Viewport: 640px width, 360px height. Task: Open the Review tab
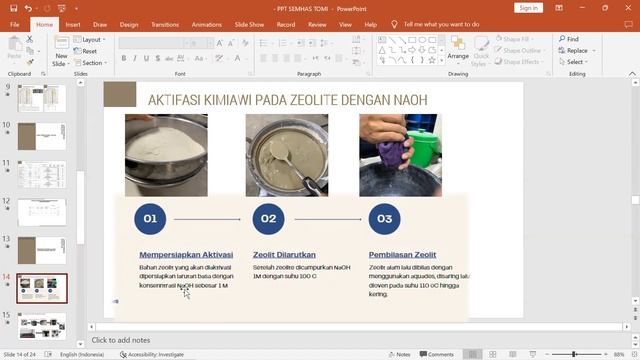[317, 24]
